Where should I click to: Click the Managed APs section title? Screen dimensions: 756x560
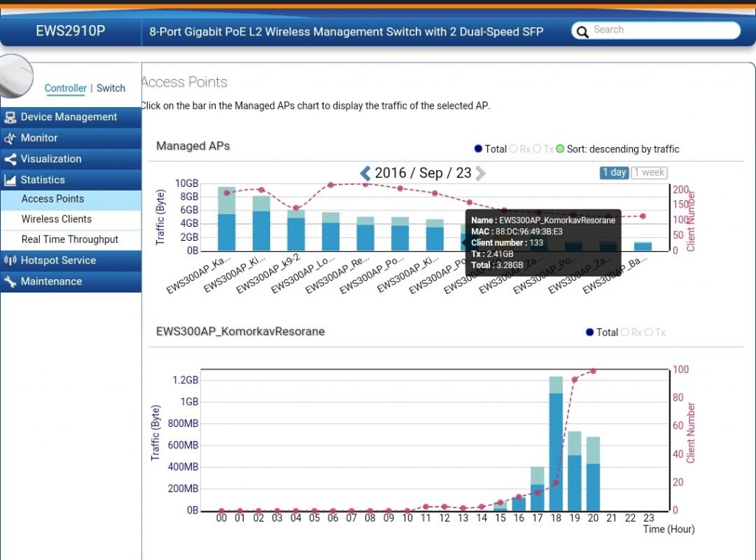click(x=193, y=146)
